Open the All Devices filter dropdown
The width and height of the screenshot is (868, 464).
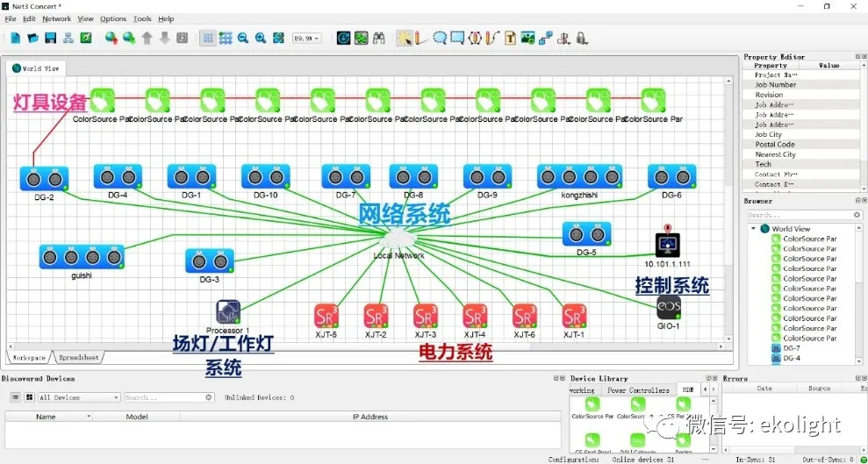(x=79, y=397)
